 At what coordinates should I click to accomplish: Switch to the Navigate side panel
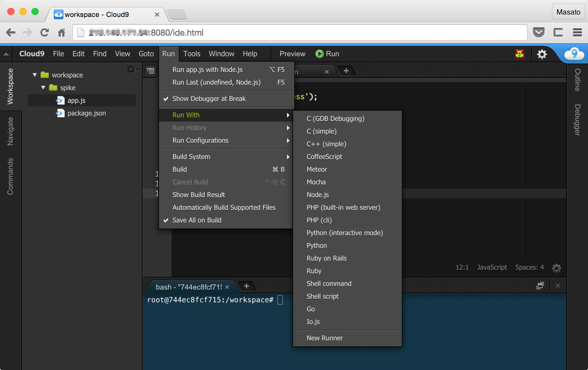click(10, 131)
